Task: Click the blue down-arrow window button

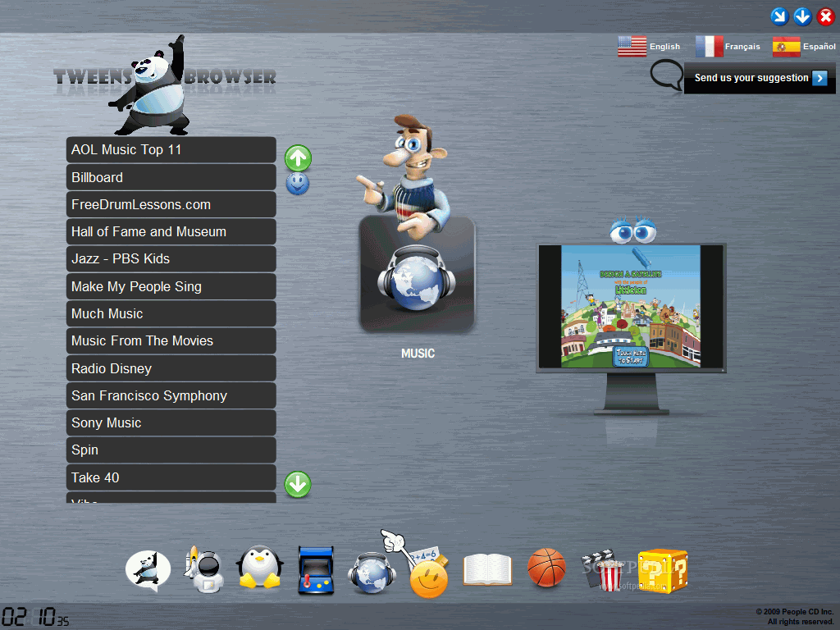Action: tap(802, 16)
